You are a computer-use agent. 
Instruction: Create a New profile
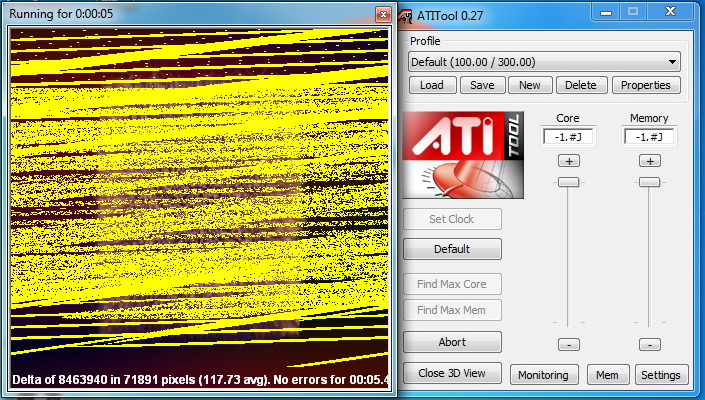pos(530,85)
